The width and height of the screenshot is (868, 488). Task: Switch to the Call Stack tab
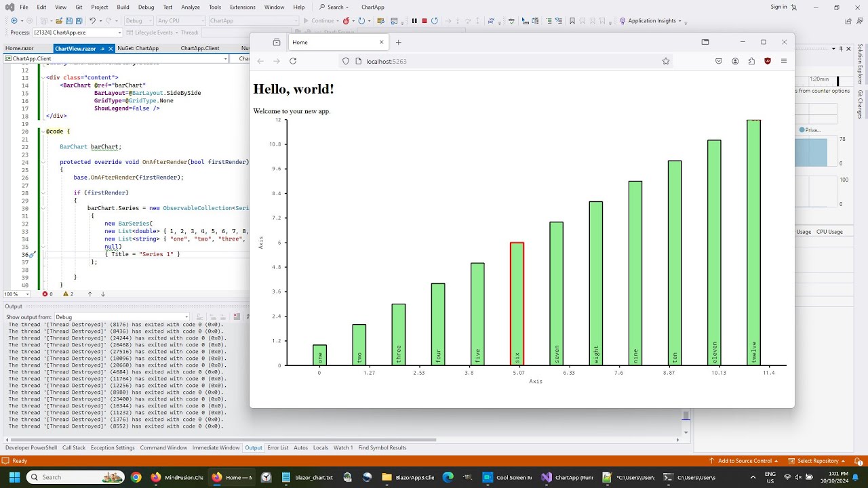tap(74, 448)
